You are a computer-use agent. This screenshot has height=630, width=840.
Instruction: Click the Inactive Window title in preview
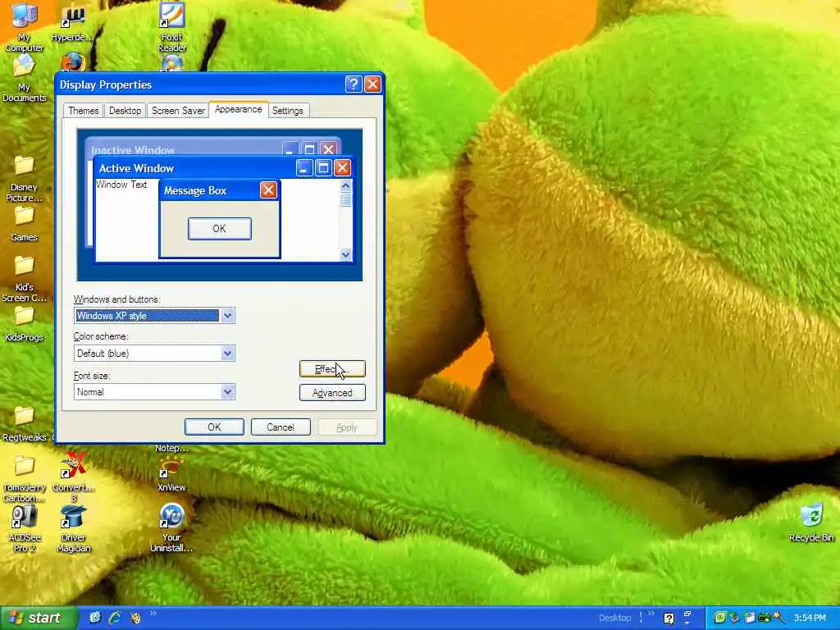[133, 150]
